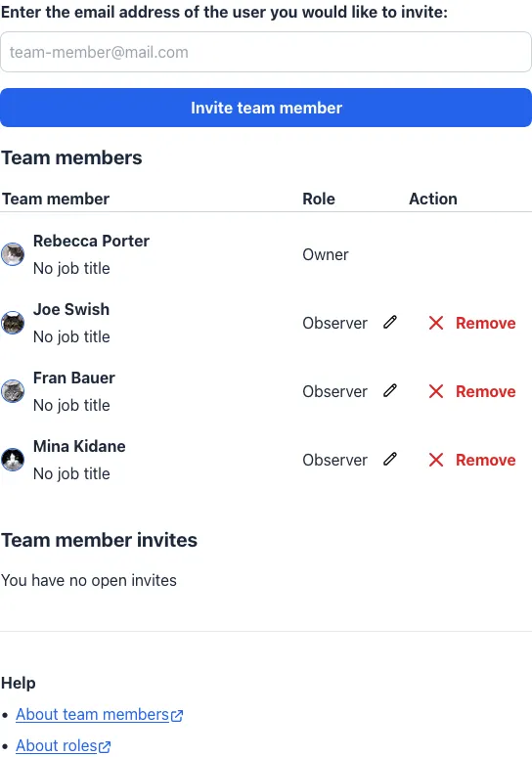The image size is (532, 757).
Task: Select the name Rebecca Porter
Action: [91, 241]
